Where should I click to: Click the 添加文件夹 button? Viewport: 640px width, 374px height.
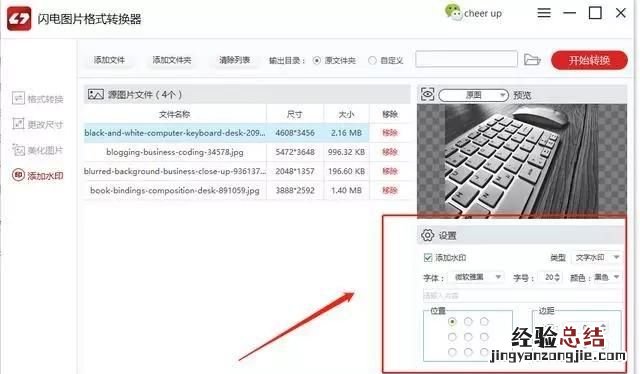pos(172,60)
